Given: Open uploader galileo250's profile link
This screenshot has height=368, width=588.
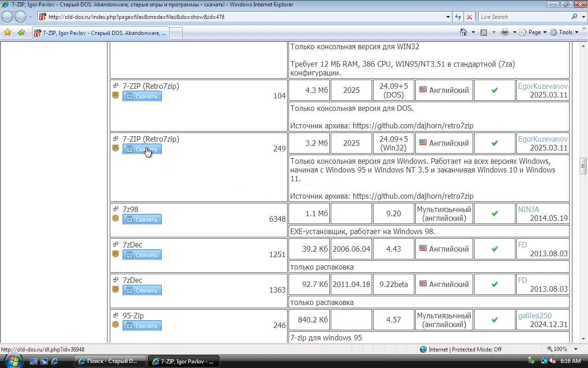Looking at the screenshot, I should coord(535,316).
